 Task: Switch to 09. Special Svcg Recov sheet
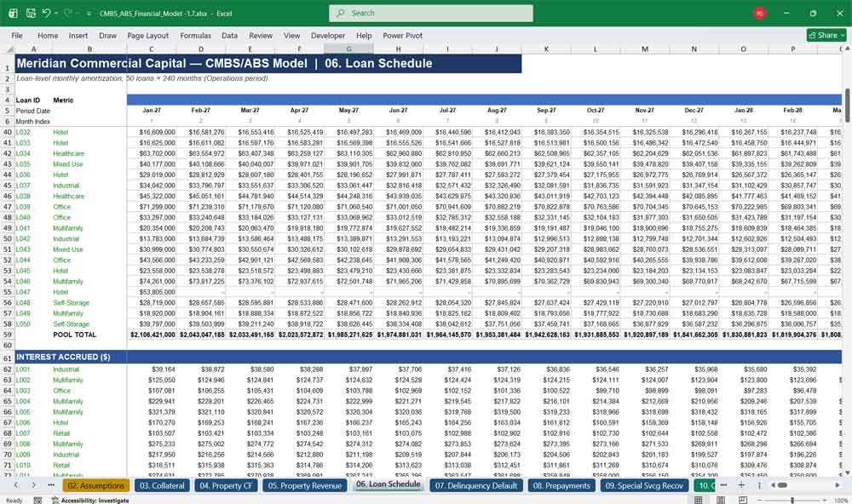(x=644, y=485)
